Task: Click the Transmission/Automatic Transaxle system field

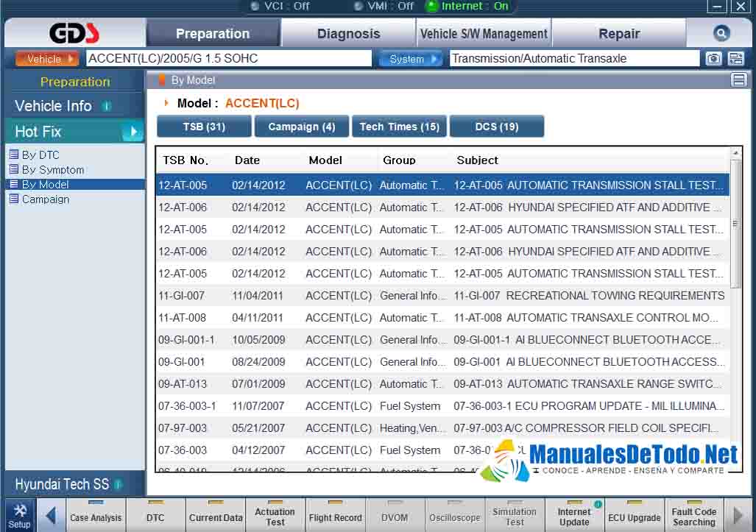Action: pyautogui.click(x=574, y=59)
